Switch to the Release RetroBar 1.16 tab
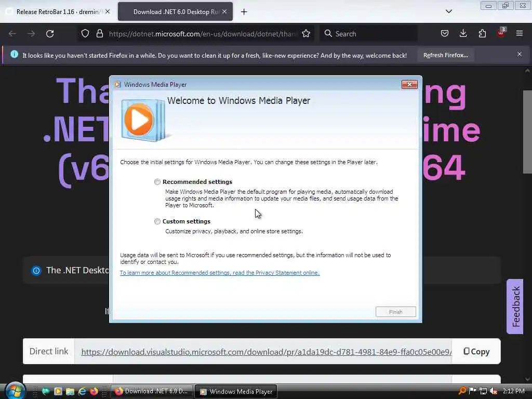 click(58, 12)
